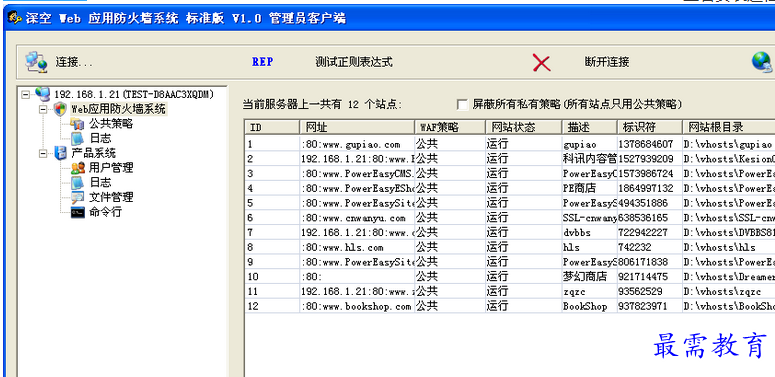Image resolution: width=775 pixels, height=377 pixels.
Task: Click path D:\vhosts\hls
Action: (720, 247)
